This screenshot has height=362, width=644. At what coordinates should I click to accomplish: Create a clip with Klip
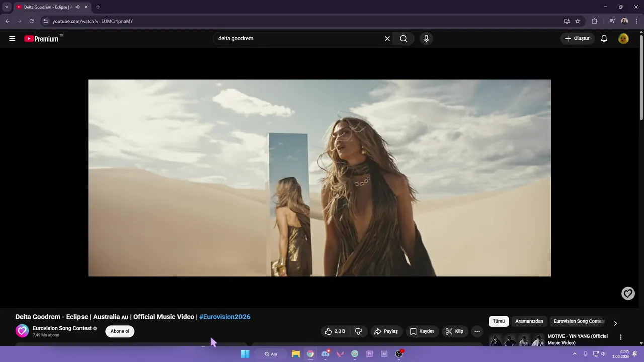click(x=454, y=331)
